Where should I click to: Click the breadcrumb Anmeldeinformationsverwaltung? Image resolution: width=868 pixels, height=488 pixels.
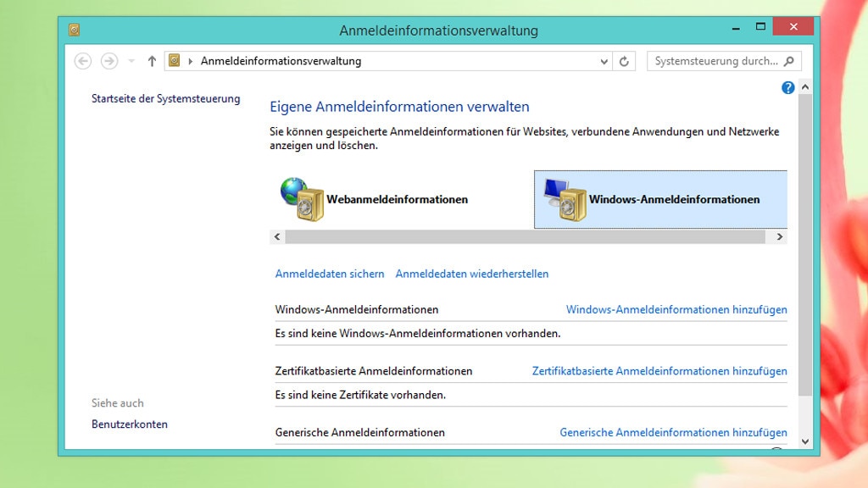[281, 61]
